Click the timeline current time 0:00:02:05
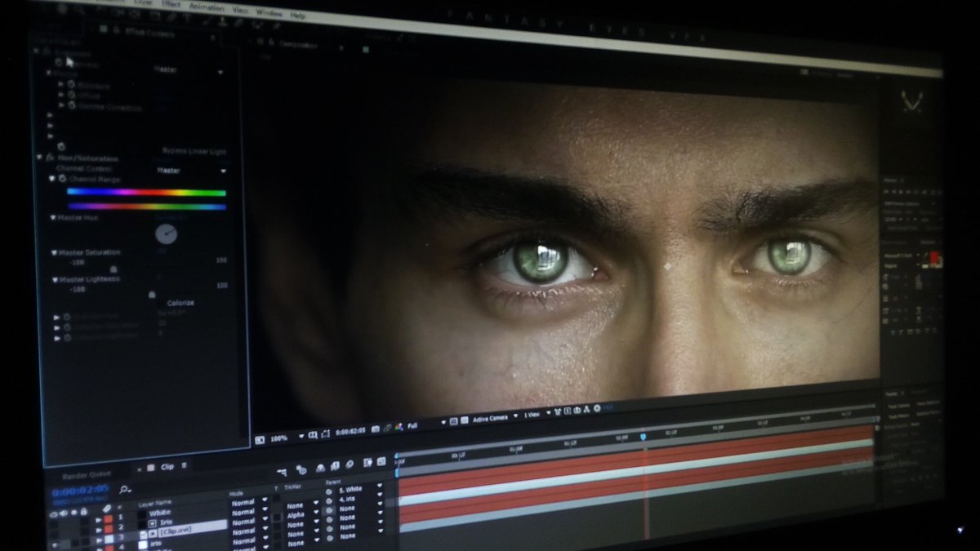Image resolution: width=980 pixels, height=551 pixels. 81,491
